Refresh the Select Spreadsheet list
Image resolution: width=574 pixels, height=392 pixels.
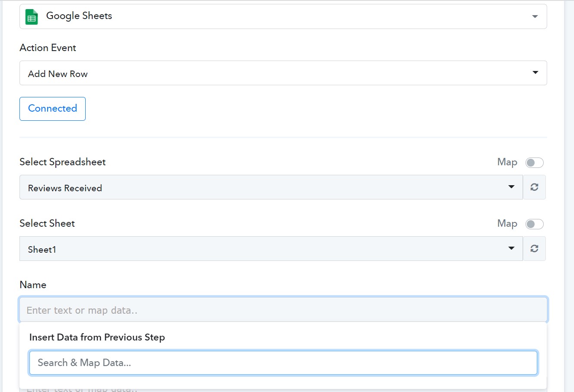tap(534, 187)
